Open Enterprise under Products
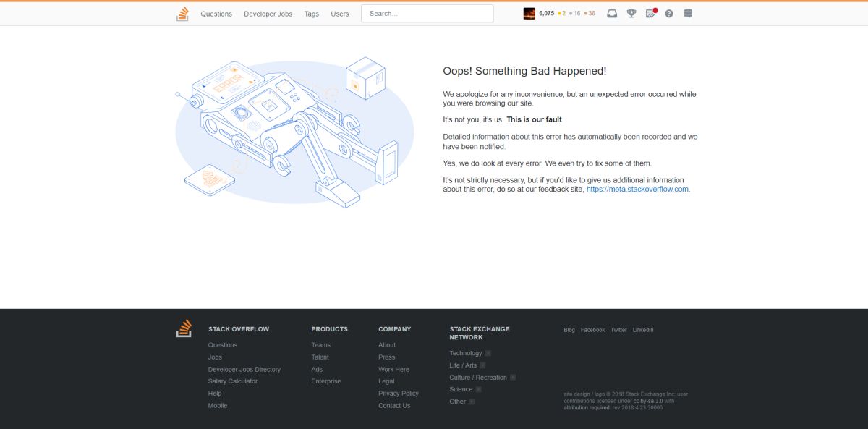The height and width of the screenshot is (429, 868). point(326,381)
